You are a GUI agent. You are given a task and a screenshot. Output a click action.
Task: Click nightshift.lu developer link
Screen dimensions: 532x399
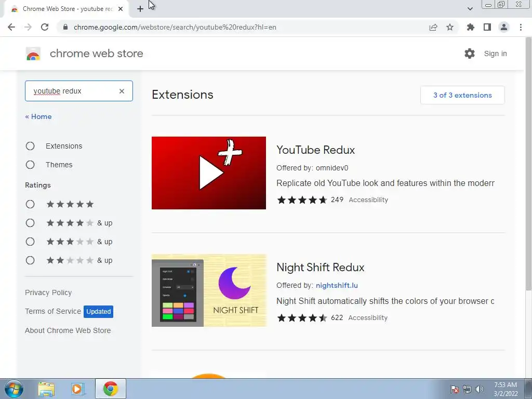click(x=337, y=285)
